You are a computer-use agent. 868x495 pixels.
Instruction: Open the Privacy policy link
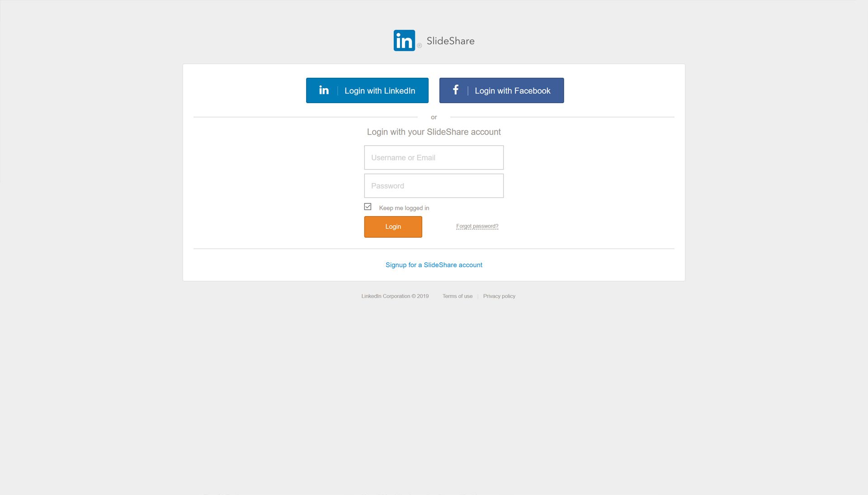click(x=499, y=296)
